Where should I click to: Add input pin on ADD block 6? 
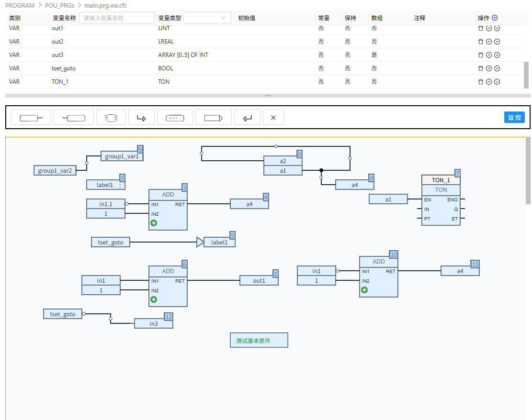(x=154, y=299)
